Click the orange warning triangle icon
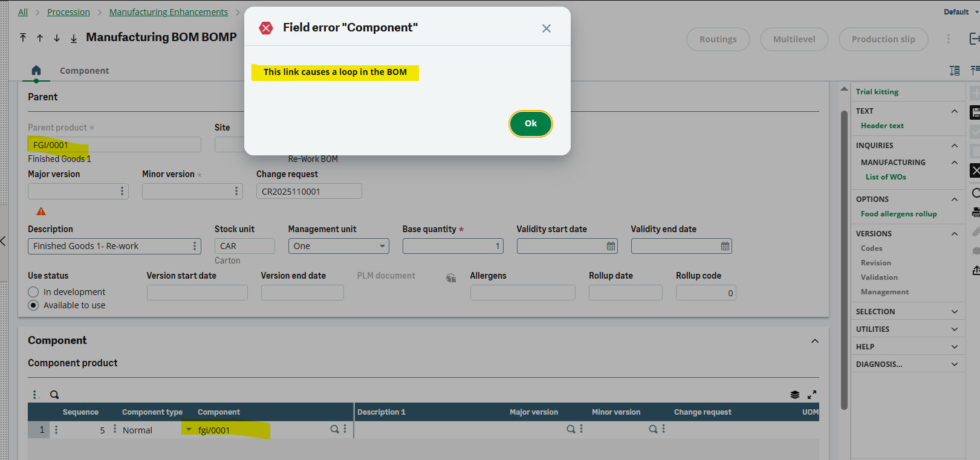 click(41, 212)
